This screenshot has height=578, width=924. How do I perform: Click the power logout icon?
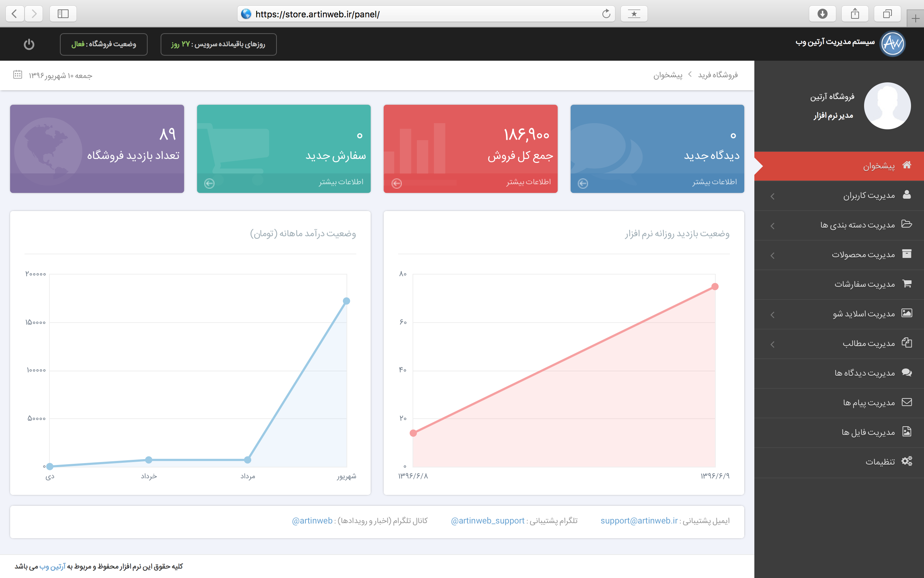point(29,44)
